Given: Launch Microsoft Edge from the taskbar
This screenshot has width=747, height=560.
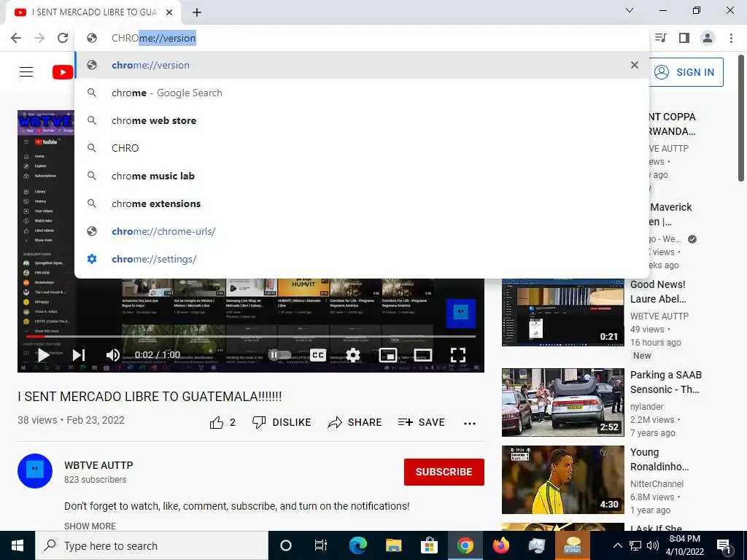Looking at the screenshot, I should click(357, 545).
